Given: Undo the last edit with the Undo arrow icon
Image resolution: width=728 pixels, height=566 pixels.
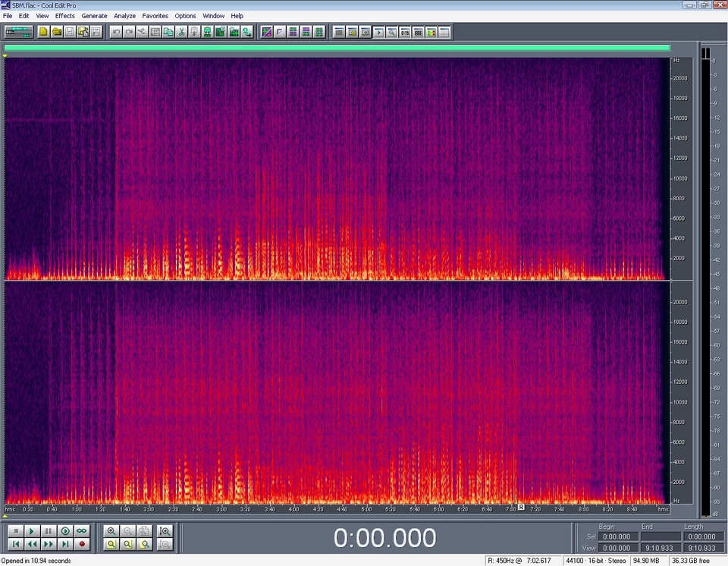Looking at the screenshot, I should click(116, 32).
